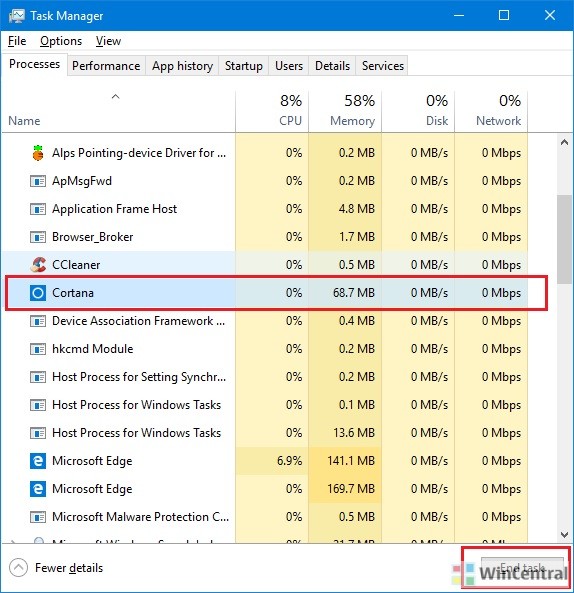Click the Browser_Broker process icon

tap(38, 237)
